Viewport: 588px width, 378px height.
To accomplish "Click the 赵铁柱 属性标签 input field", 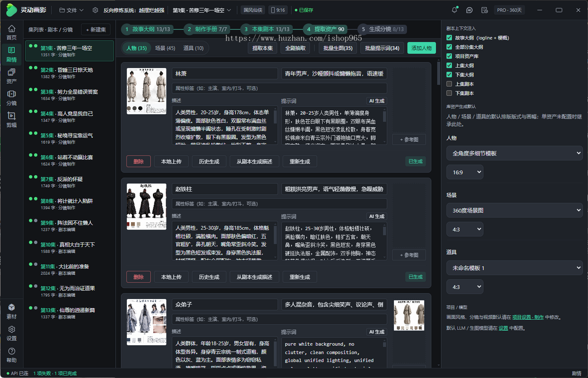I will coord(279,204).
